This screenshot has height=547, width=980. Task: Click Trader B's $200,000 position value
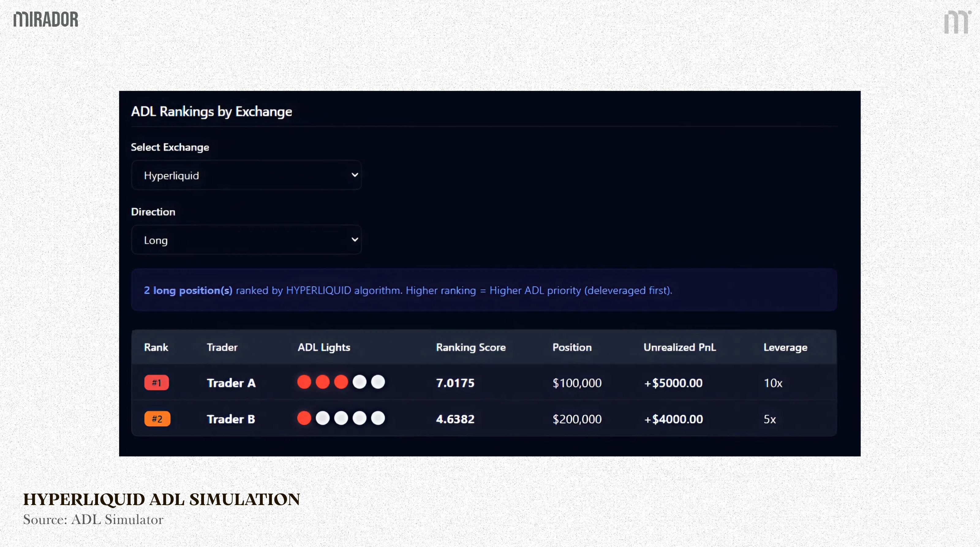point(577,419)
